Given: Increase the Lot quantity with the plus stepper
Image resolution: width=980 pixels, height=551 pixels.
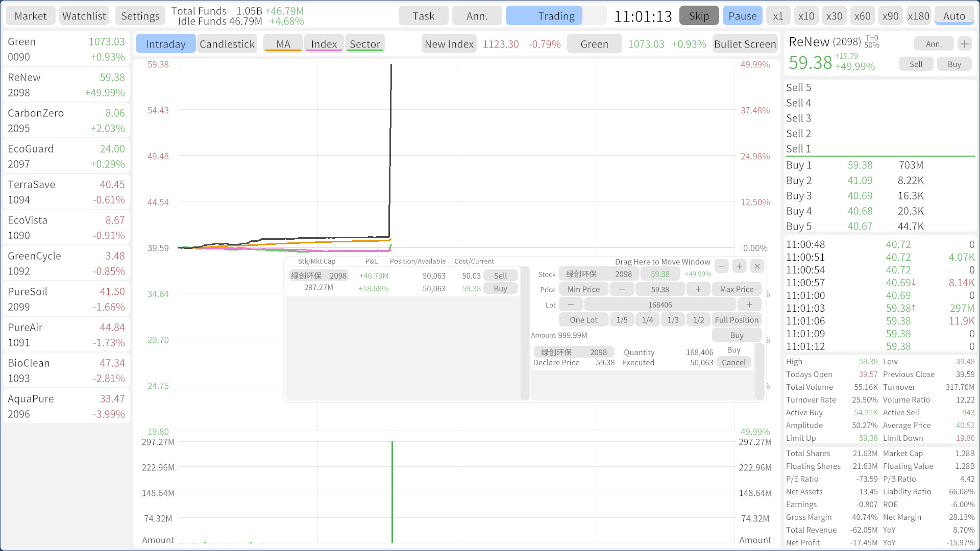Looking at the screenshot, I should tap(749, 304).
